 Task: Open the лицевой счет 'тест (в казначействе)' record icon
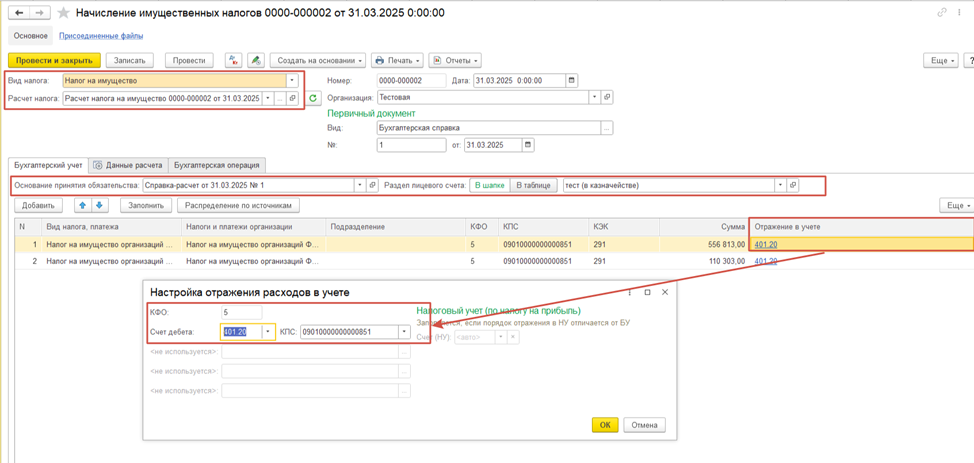pos(792,185)
